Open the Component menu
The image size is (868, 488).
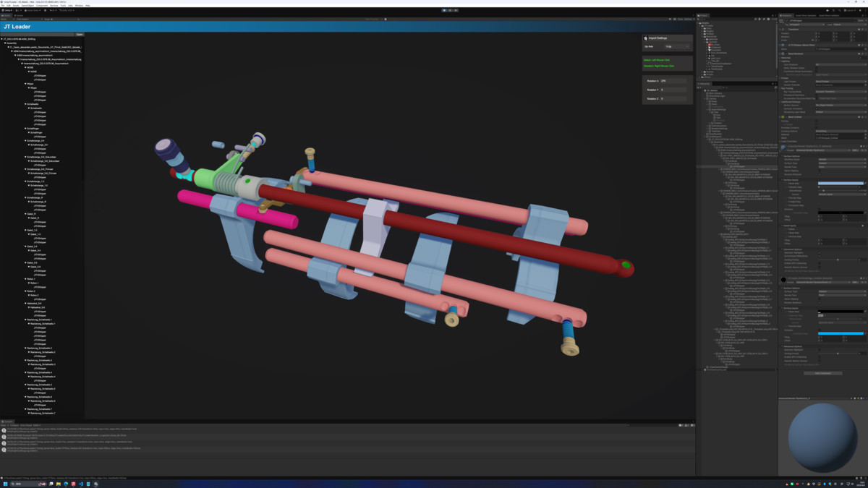42,5
